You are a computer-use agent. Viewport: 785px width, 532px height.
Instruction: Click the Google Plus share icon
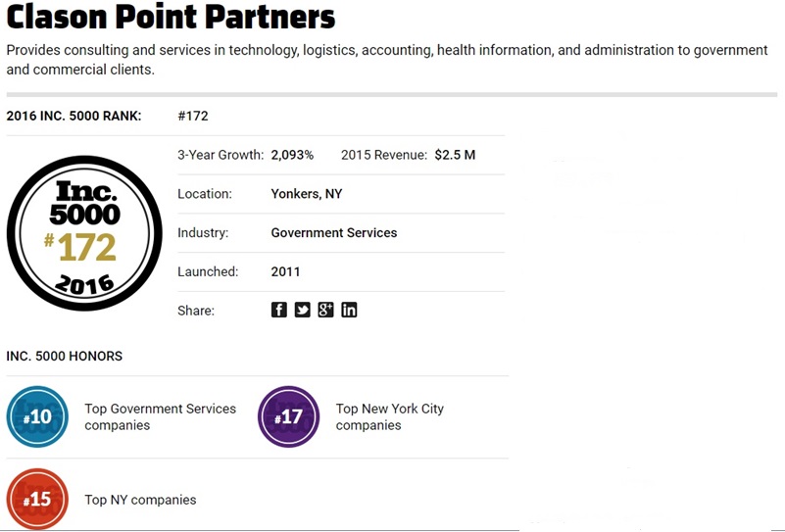pos(325,310)
